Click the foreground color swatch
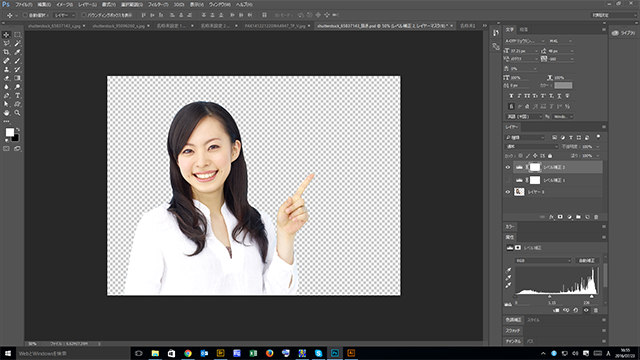Screen dimensions: 640x360 pos(9,132)
